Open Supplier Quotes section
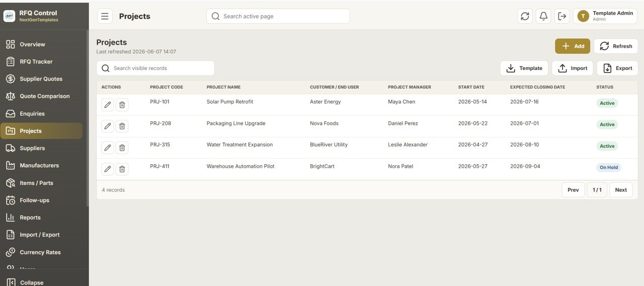 (41, 79)
